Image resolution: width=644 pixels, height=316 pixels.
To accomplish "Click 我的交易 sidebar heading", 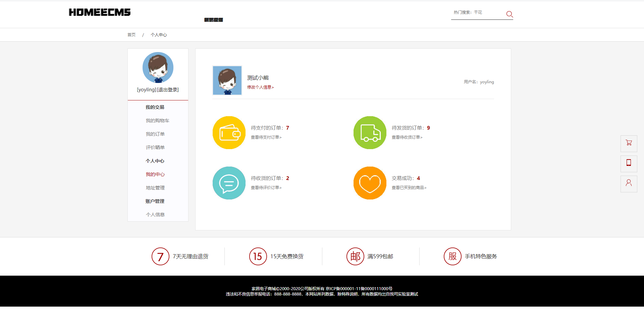I will click(155, 107).
